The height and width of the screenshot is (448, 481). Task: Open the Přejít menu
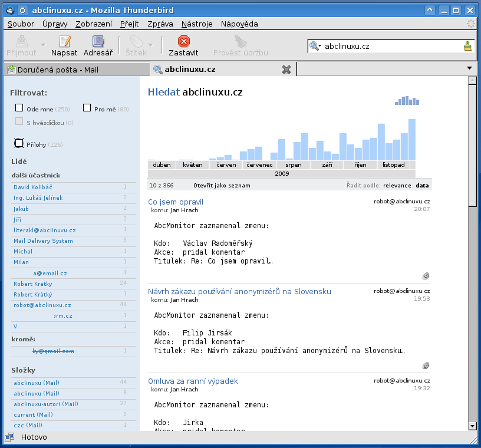[x=129, y=24]
